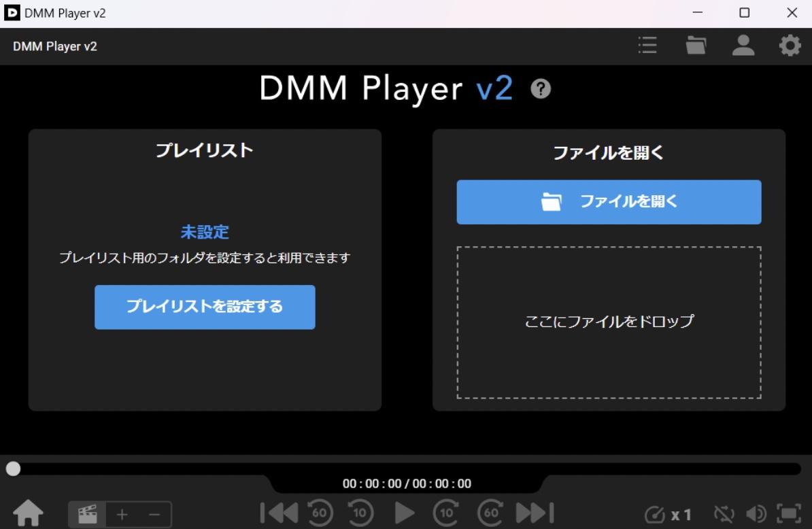
Task: Click the playlist folder description text
Action: pyautogui.click(x=205, y=258)
